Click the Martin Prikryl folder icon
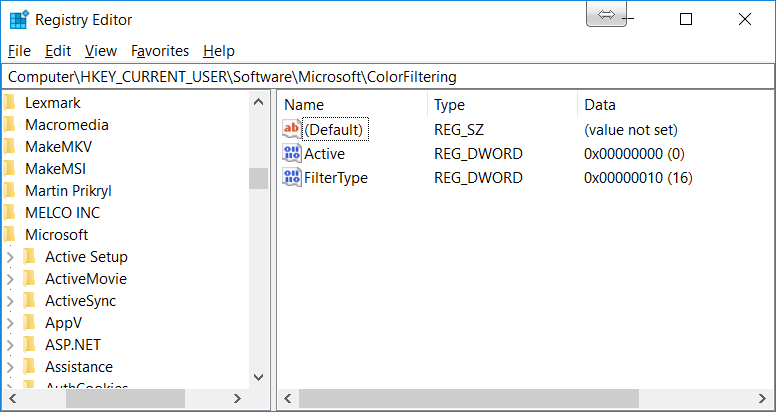Screen dimensions: 776x412 point(9,191)
